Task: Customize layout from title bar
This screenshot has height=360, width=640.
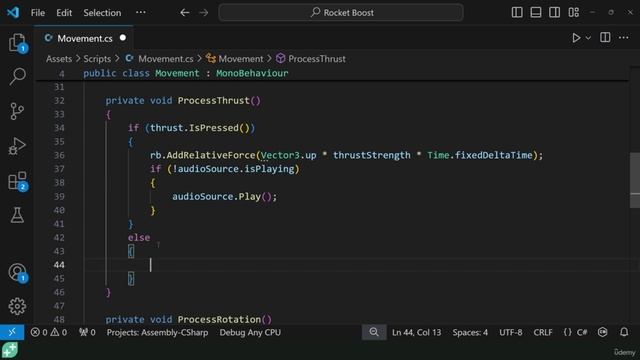Action: coord(573,12)
